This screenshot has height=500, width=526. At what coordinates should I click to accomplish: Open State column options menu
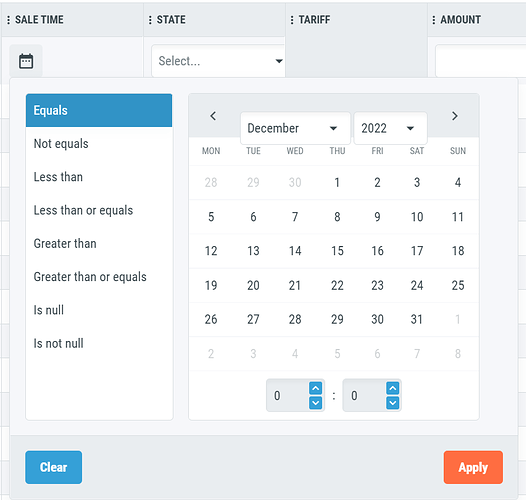pos(150,20)
